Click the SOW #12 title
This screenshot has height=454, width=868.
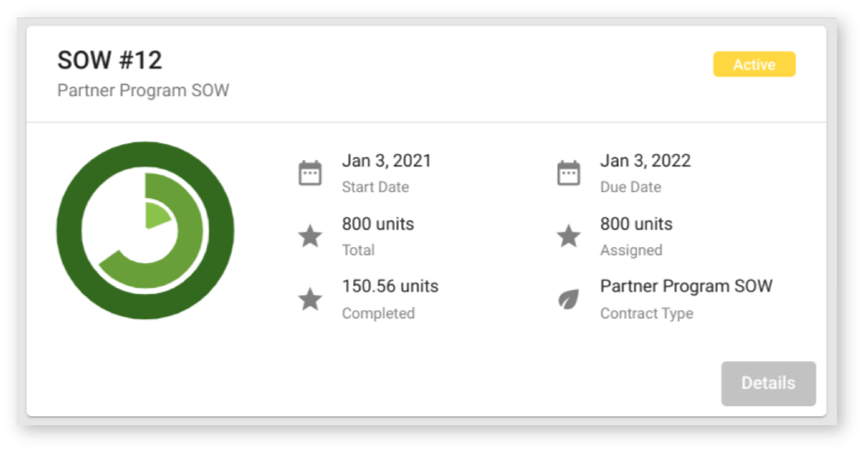109,60
